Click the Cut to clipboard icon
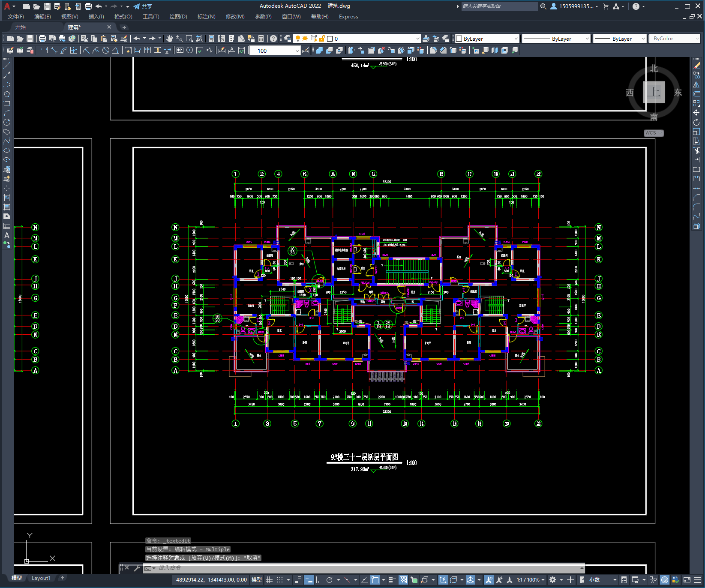Image resolution: width=705 pixels, height=588 pixels. (x=84, y=39)
